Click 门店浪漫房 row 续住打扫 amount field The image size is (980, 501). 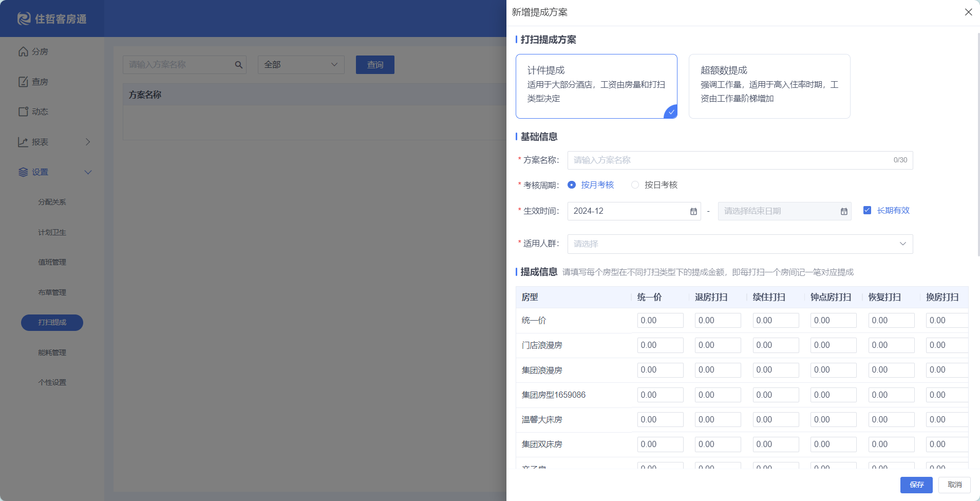[776, 345]
